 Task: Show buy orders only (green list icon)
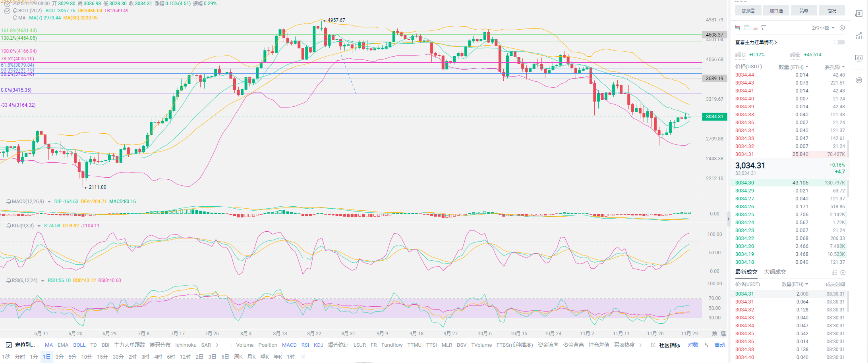pyautogui.click(x=746, y=28)
